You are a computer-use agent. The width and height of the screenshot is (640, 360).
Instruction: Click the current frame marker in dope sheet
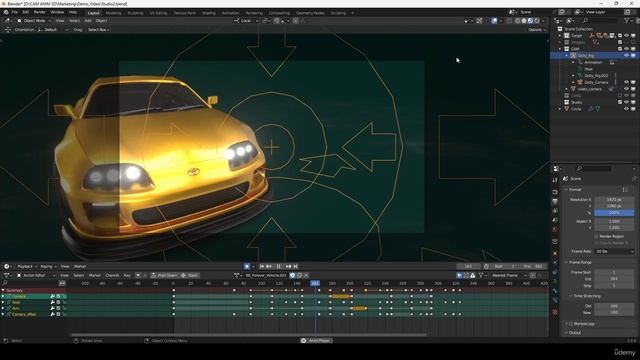point(315,283)
